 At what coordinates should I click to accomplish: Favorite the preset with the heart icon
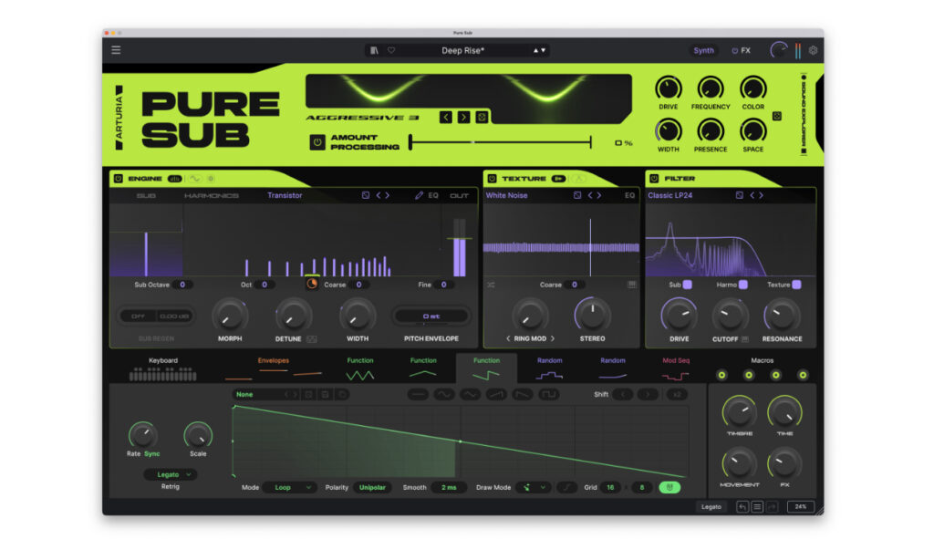[x=391, y=51]
